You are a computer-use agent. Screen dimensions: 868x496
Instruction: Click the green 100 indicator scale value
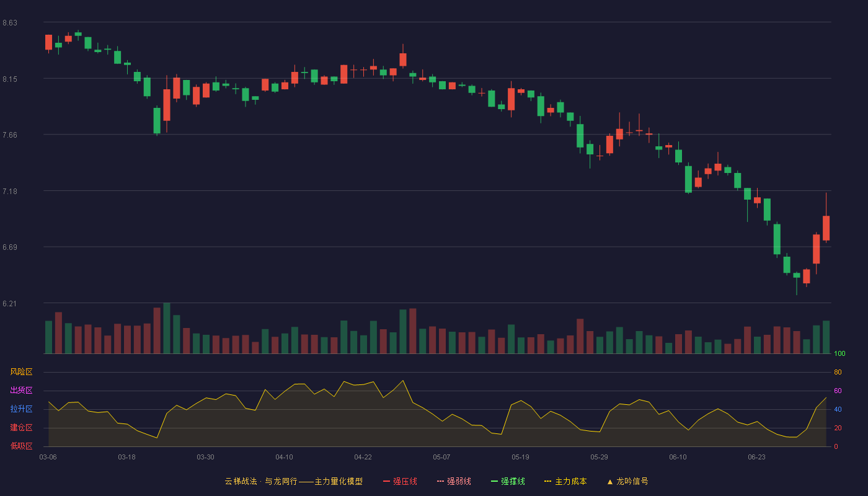coord(839,354)
